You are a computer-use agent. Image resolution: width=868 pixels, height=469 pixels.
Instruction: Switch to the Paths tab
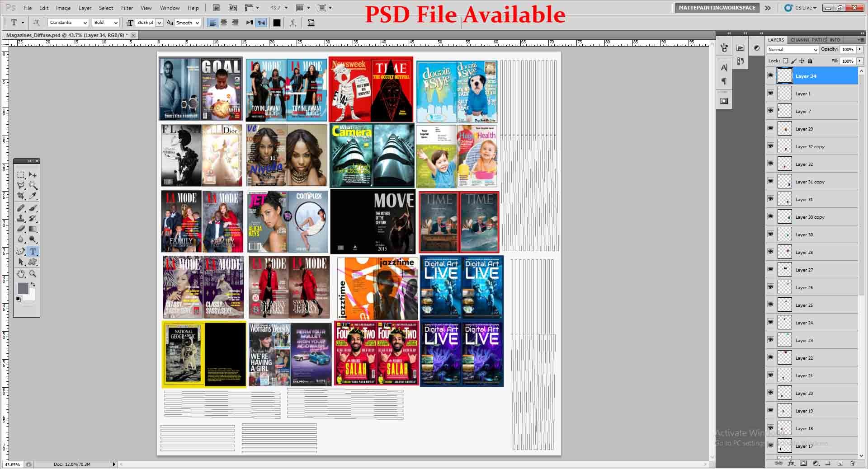(819, 40)
